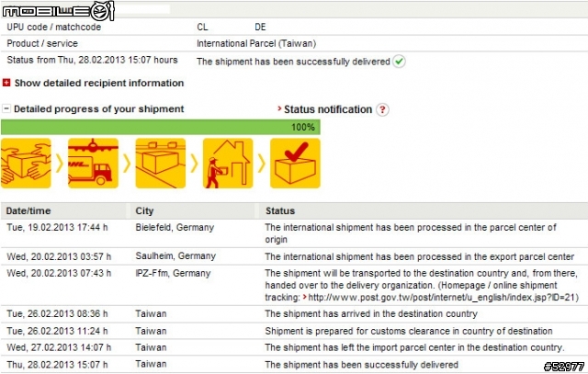Click the UPU code / matchcode label
Viewport: 588px width, 374px height.
coord(53,27)
